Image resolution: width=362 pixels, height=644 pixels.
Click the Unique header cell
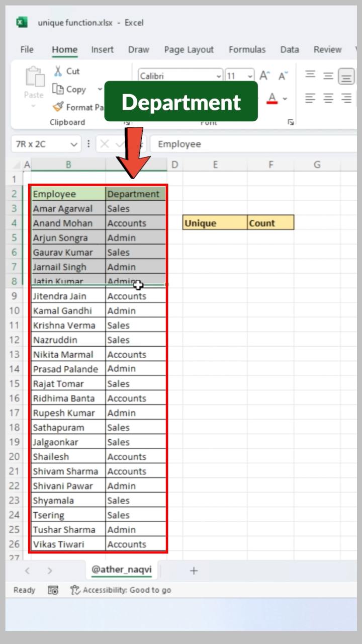click(x=215, y=223)
